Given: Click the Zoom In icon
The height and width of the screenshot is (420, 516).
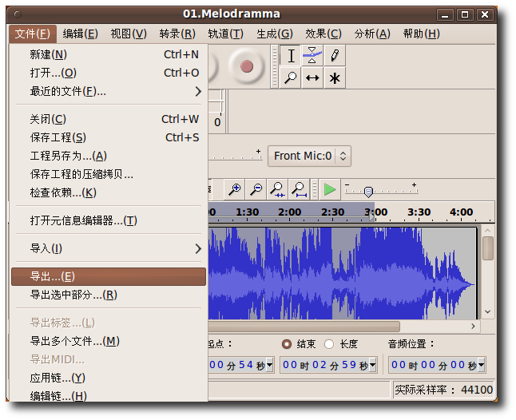Looking at the screenshot, I should pos(234,189).
